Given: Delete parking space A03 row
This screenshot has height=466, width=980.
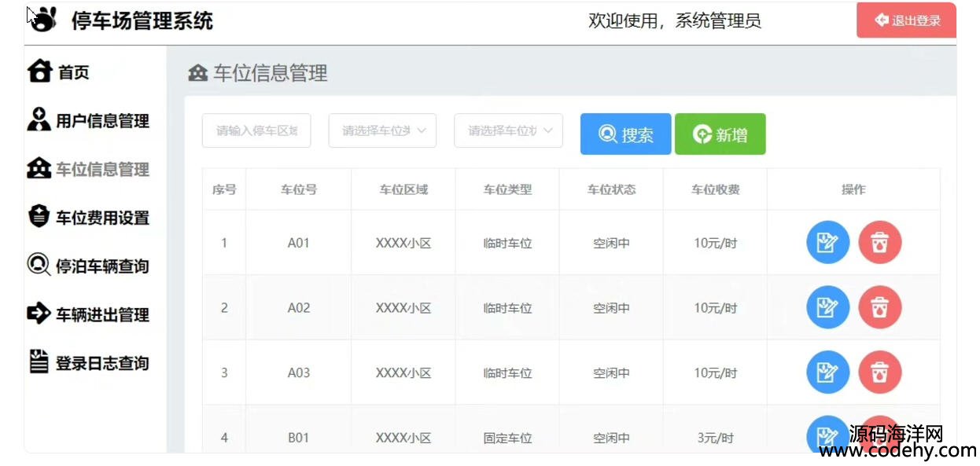Looking at the screenshot, I should tap(879, 372).
